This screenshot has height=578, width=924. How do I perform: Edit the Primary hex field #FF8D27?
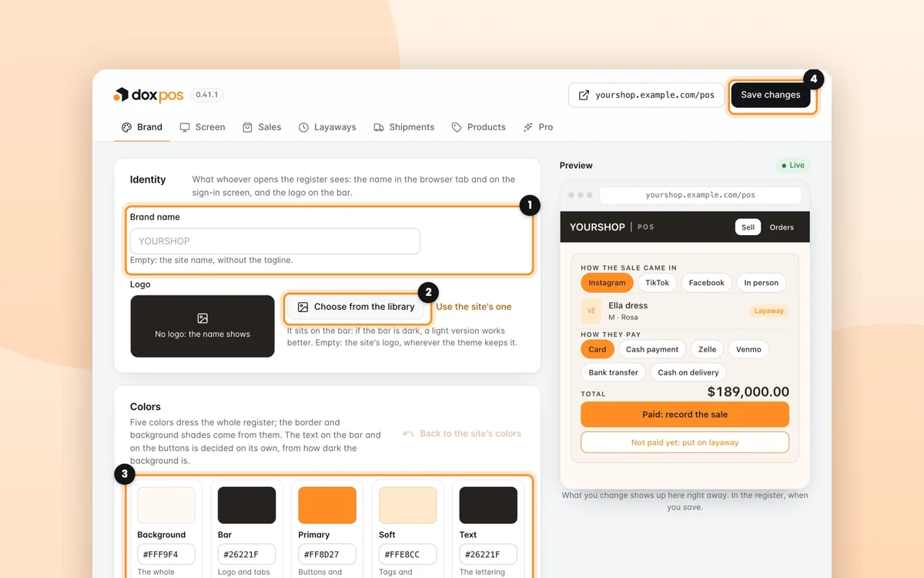327,554
